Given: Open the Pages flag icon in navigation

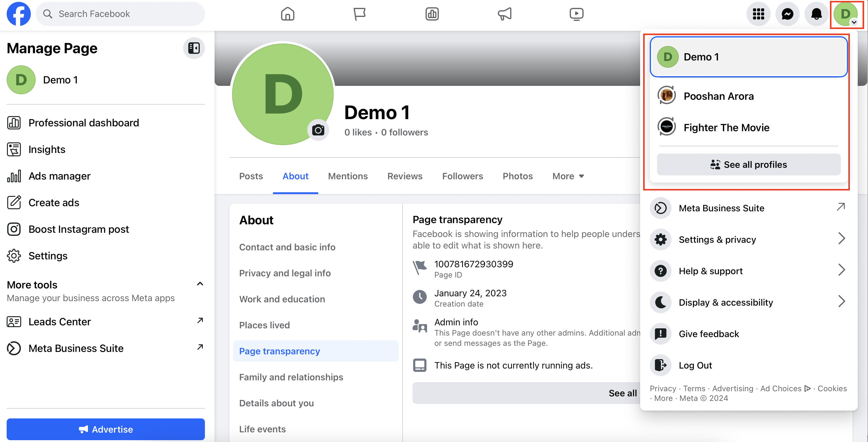Looking at the screenshot, I should (360, 14).
